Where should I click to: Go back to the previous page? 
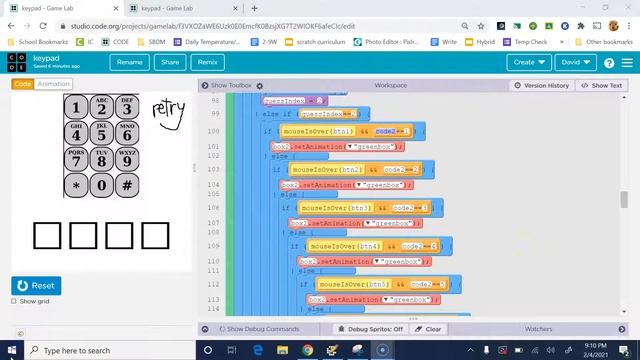coord(11,26)
